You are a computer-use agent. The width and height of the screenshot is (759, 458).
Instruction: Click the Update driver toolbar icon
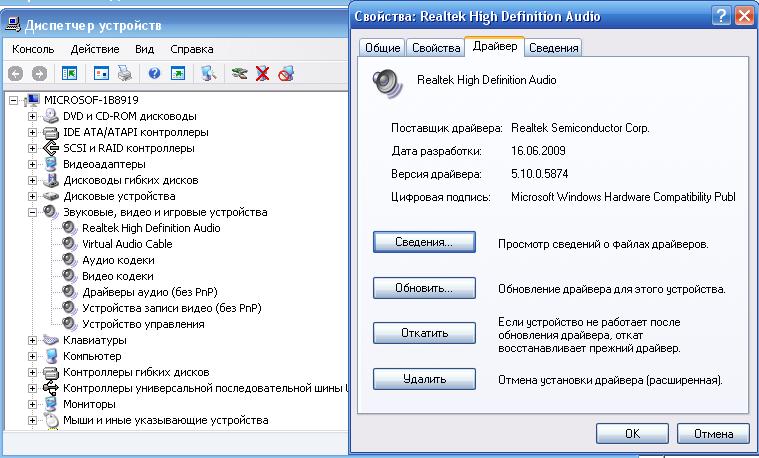tap(239, 74)
